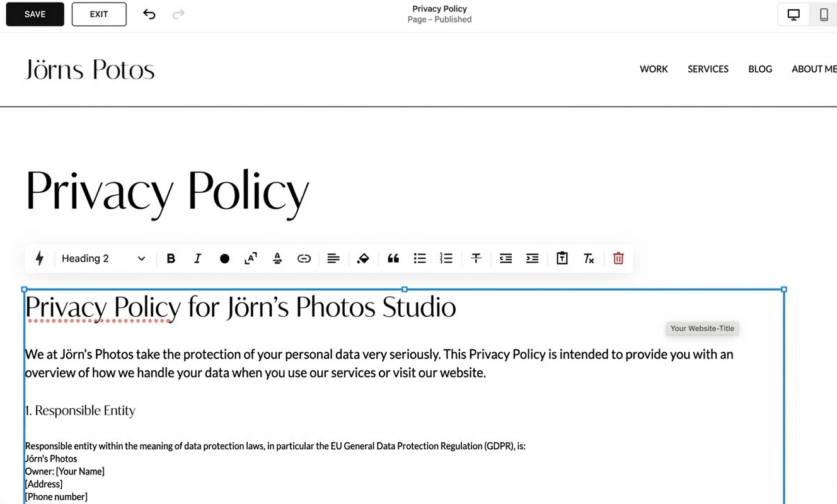The width and height of the screenshot is (837, 504).
Task: Create a numbered list
Action: [446, 258]
